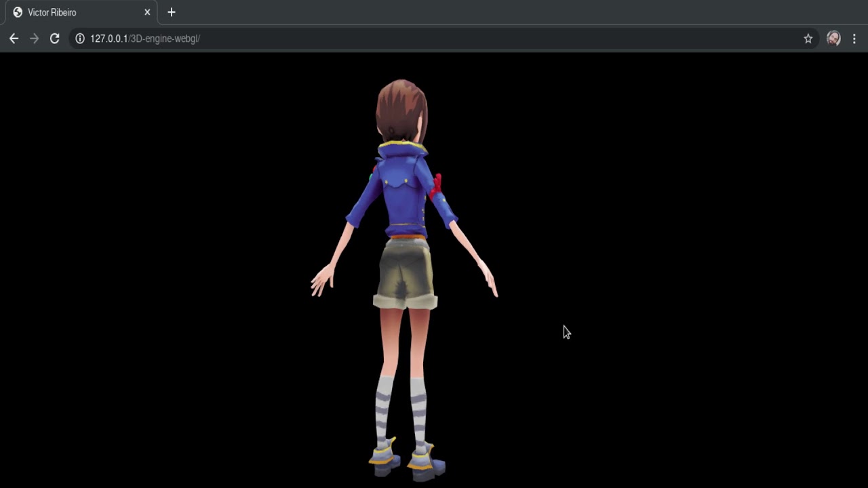Click the 3D character model in canvas
The height and width of the screenshot is (488, 868).
[x=405, y=281]
